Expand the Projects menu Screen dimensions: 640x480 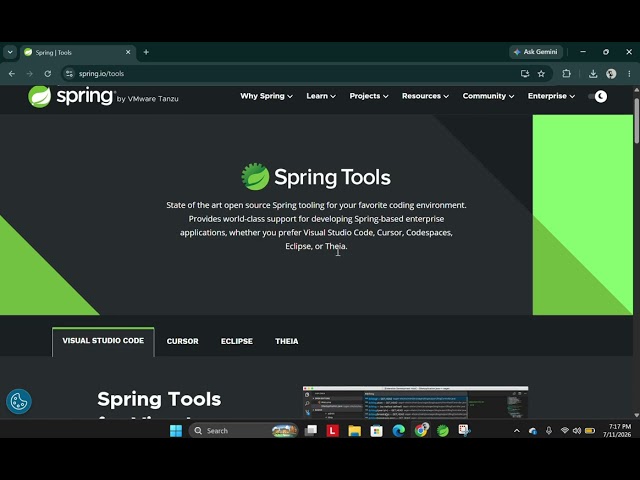click(x=369, y=96)
